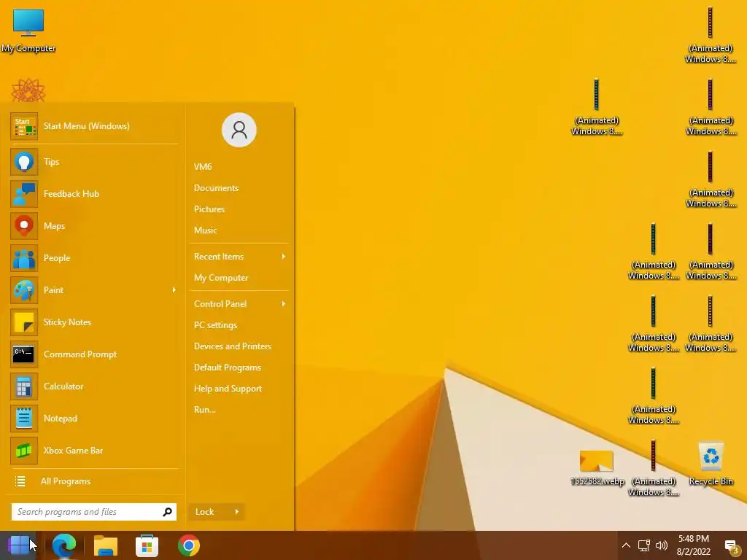Launch Google Chrome from the taskbar
Viewport: 747px width, 560px height.
click(x=189, y=545)
